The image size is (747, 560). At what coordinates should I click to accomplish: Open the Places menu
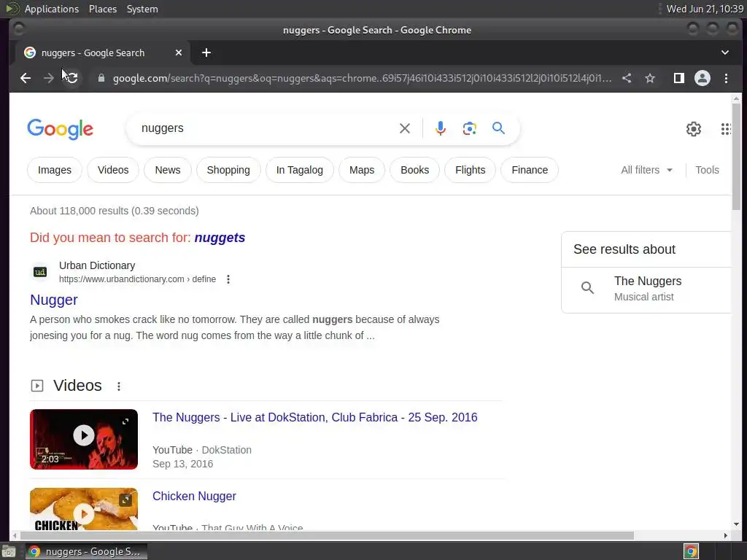tap(103, 9)
